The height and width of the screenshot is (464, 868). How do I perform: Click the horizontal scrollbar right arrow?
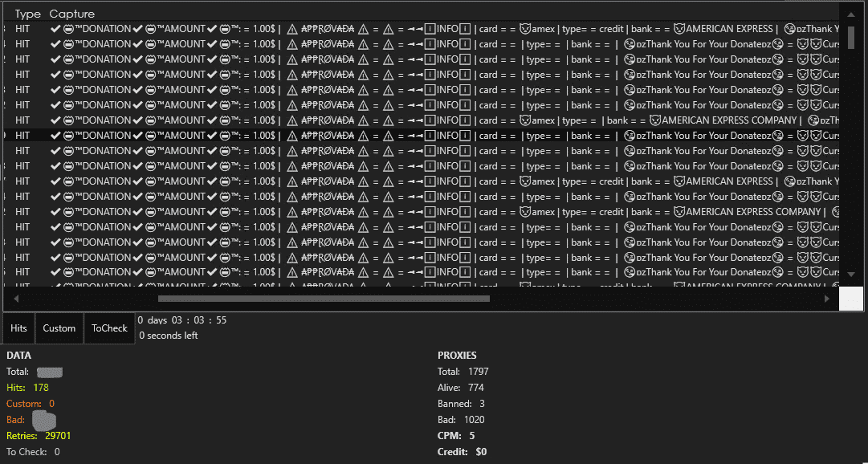tap(828, 299)
